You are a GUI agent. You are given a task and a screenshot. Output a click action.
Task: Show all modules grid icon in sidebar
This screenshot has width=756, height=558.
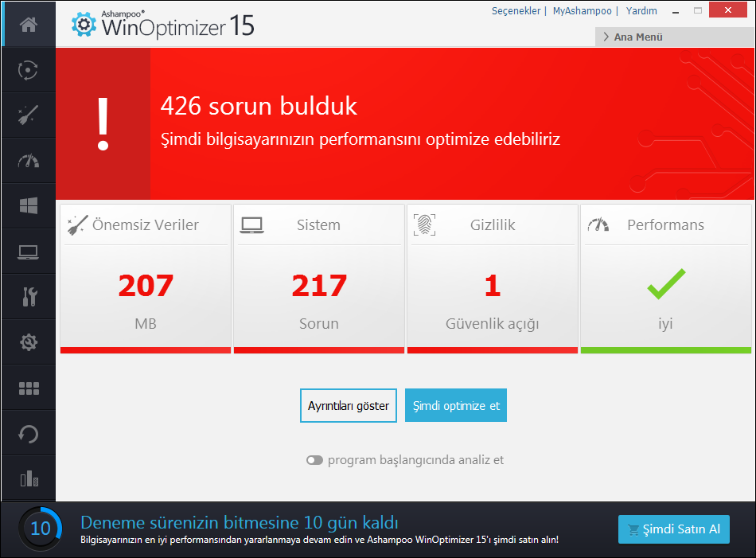(29, 388)
